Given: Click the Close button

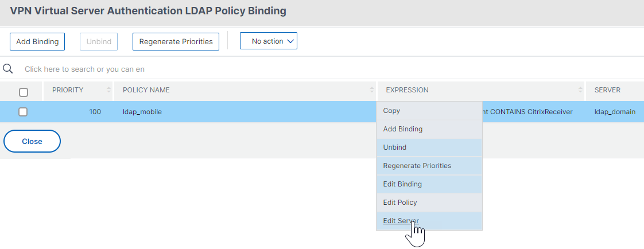Looking at the screenshot, I should point(32,141).
